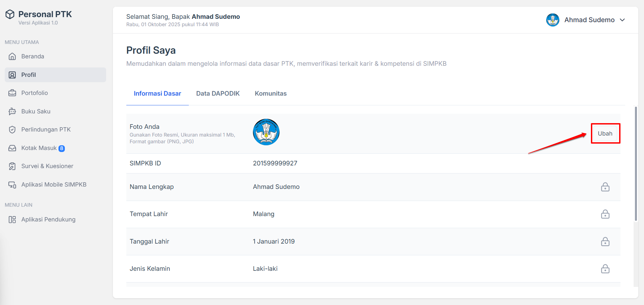Click the Personal PTK cube logo
The height and width of the screenshot is (305, 644).
coord(10,14)
